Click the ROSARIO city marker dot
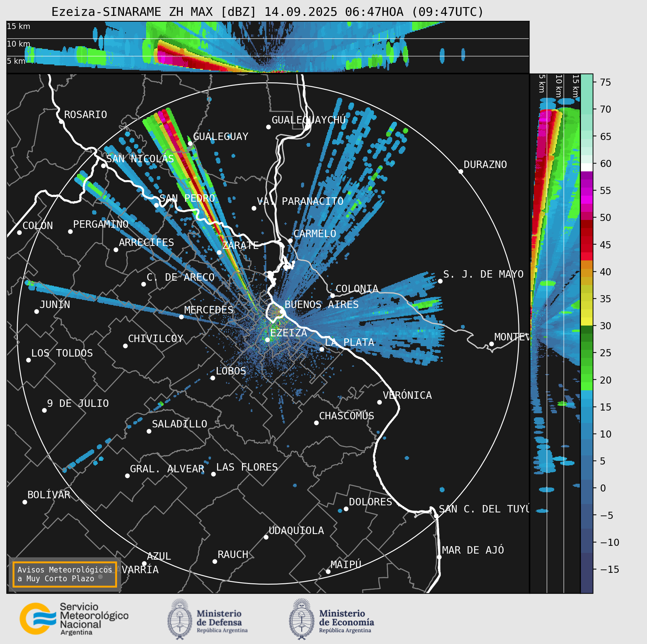647x644 pixels. point(61,122)
